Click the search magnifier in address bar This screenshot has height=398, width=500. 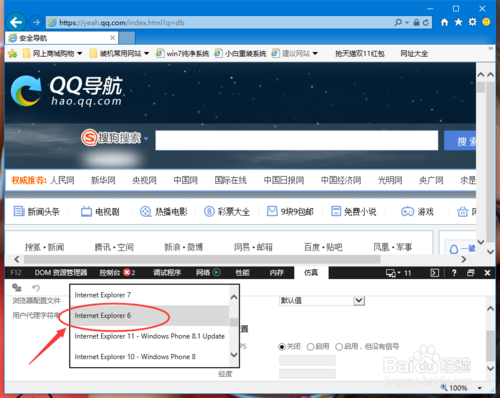point(398,22)
